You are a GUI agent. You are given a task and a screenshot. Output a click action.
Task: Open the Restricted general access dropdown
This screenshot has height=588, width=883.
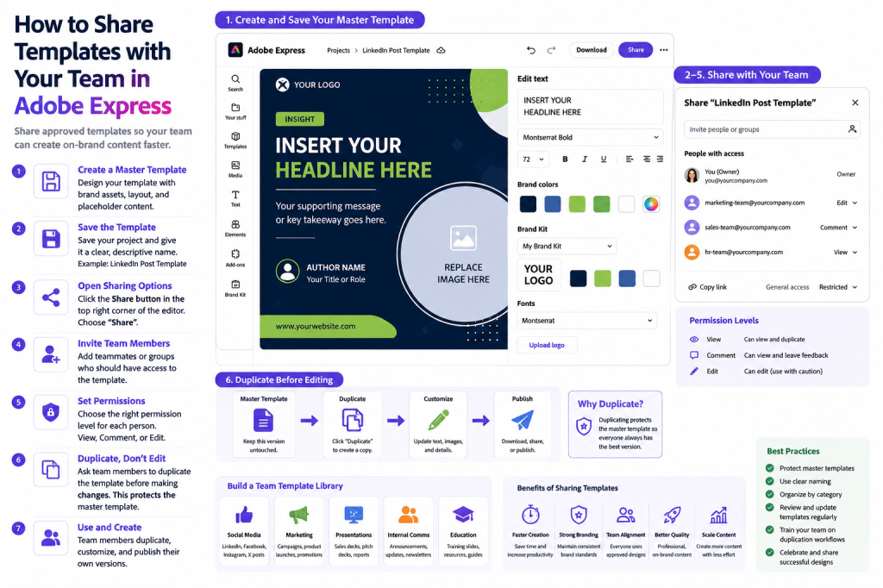point(838,287)
